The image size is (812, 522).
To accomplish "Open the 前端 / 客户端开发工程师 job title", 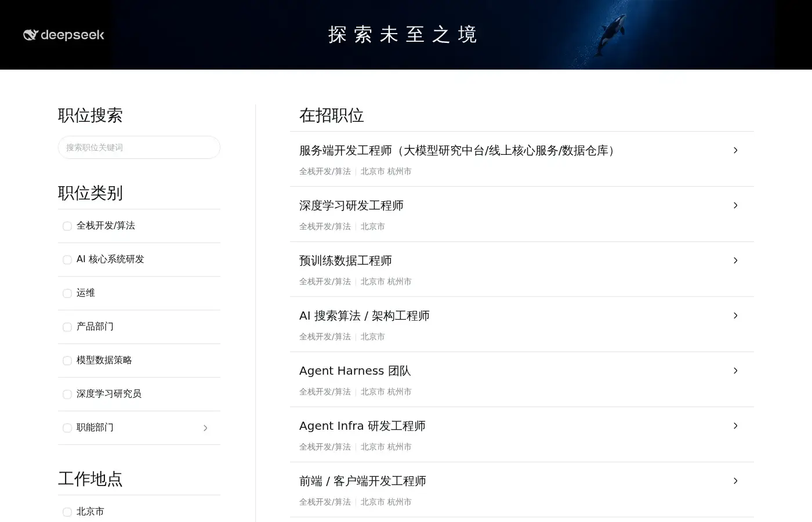I will tap(362, 481).
